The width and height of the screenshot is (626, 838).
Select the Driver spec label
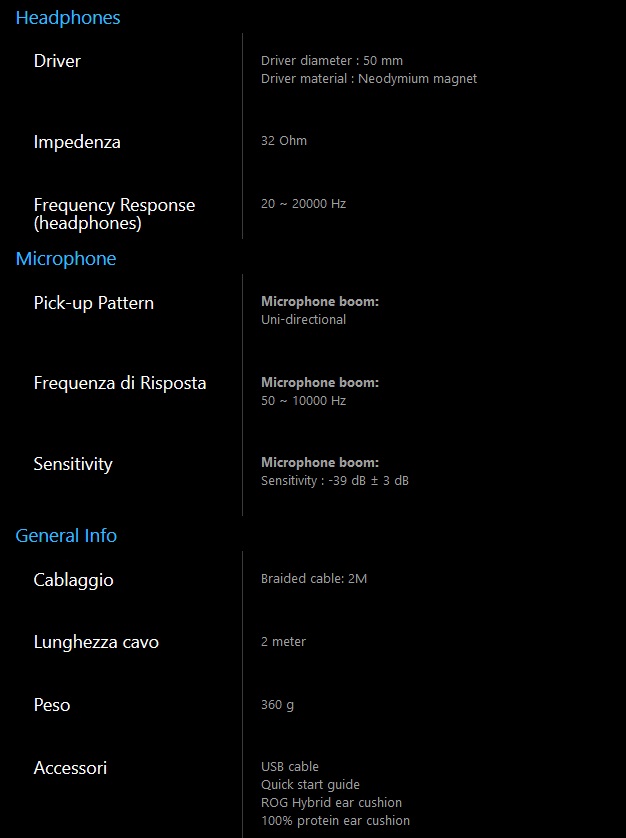coord(57,61)
